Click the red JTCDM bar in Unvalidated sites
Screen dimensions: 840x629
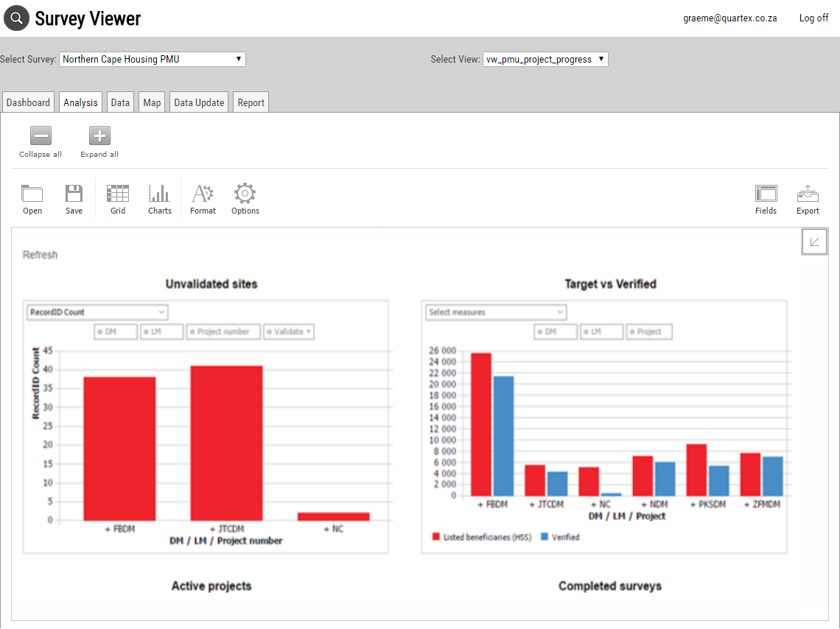227,443
